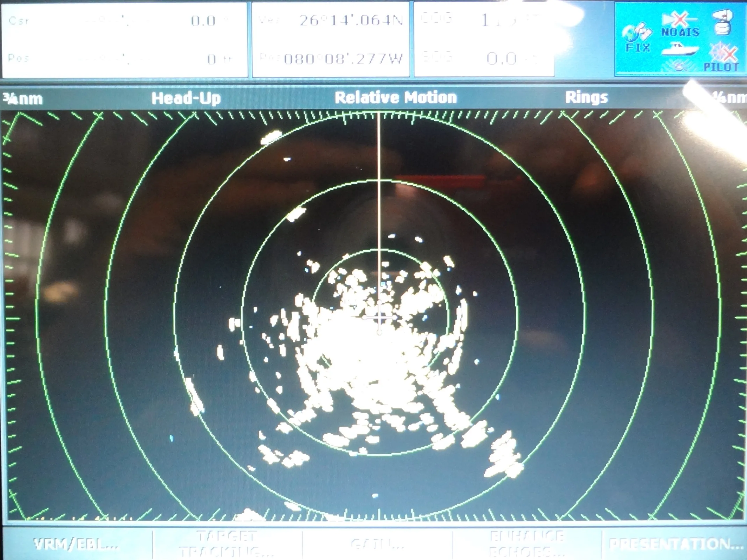This screenshot has height=560, width=747.
Task: Tap the own-vessel crosshair on the radar
Action: (x=379, y=317)
